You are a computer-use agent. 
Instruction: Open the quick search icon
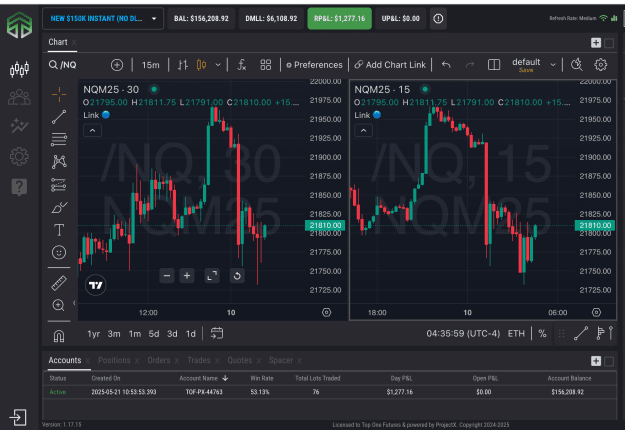[x=576, y=65]
